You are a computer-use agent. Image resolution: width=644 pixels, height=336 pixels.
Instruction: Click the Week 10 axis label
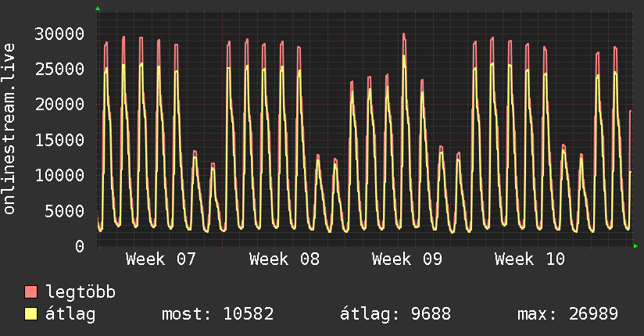[530, 259]
